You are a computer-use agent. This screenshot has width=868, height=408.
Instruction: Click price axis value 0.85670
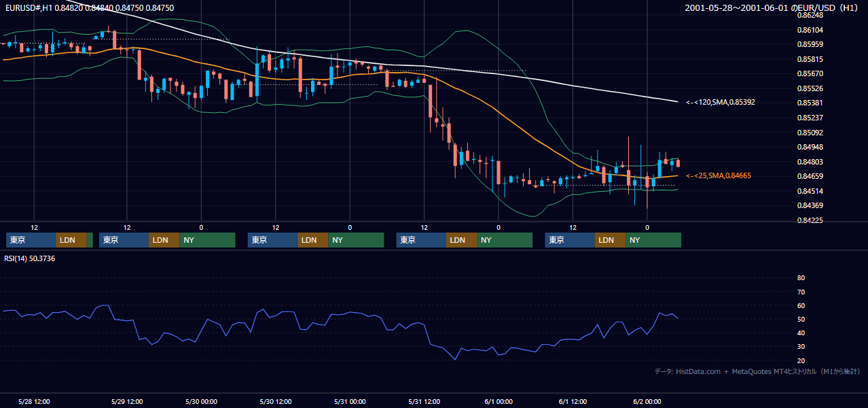[x=810, y=73]
